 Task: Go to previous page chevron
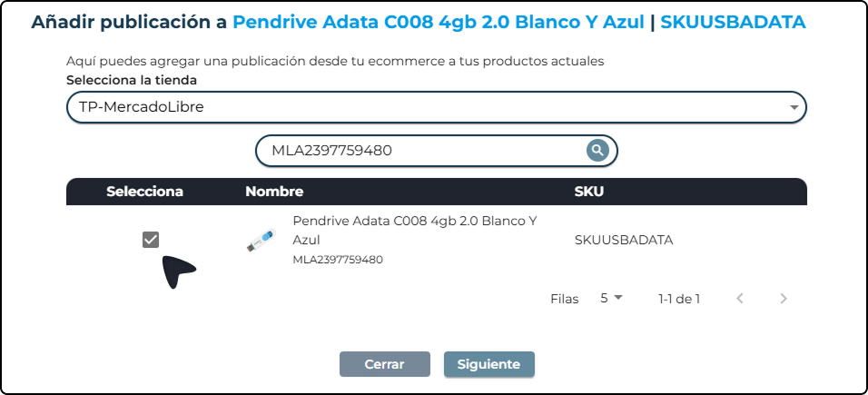[740, 298]
